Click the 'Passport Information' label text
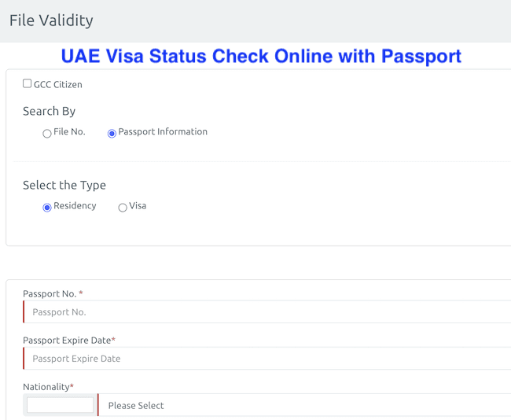The image size is (511, 420). click(x=163, y=131)
